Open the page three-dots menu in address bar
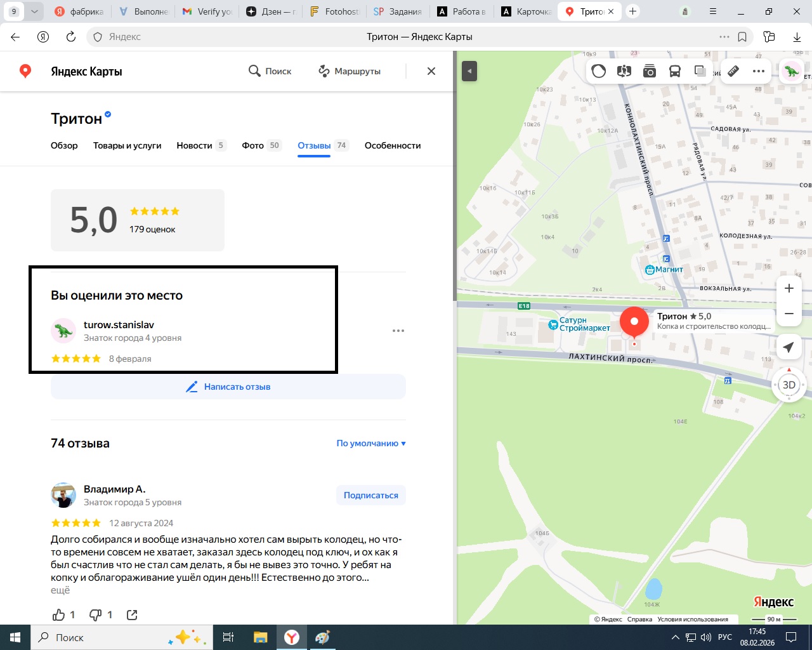Viewport: 812px width, 650px height. (x=724, y=37)
